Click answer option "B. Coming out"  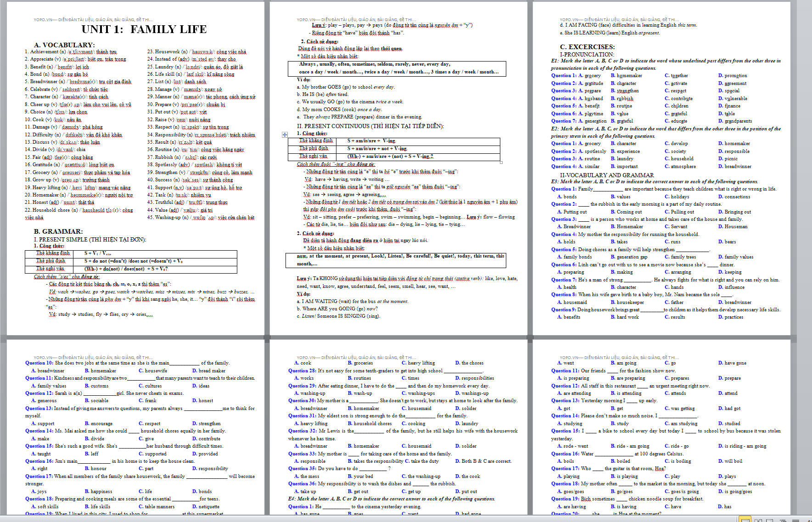(x=626, y=212)
